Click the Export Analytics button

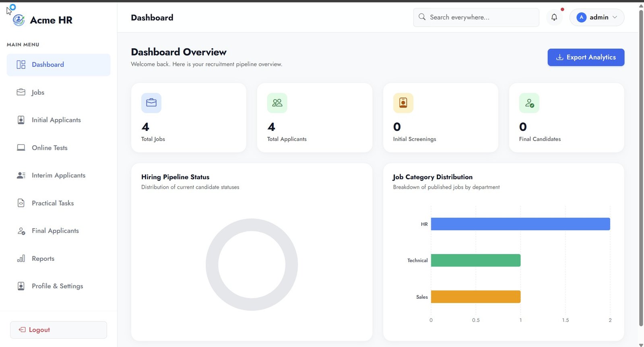tap(586, 57)
